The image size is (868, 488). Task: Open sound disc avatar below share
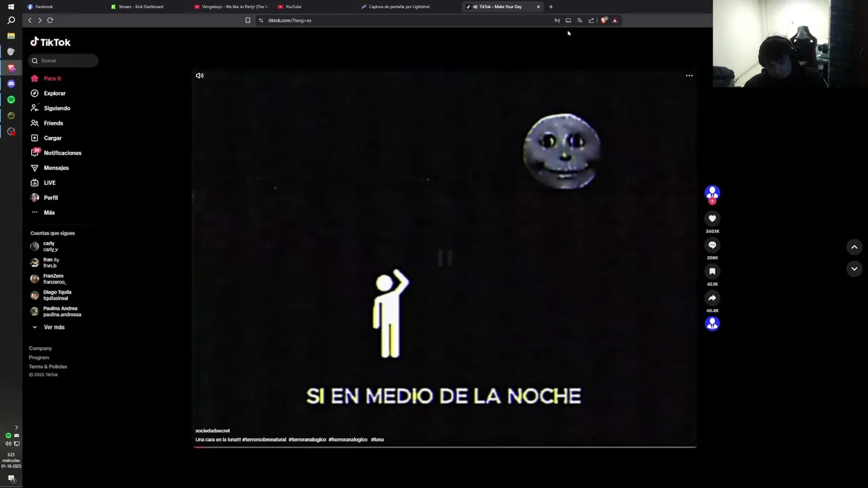712,323
